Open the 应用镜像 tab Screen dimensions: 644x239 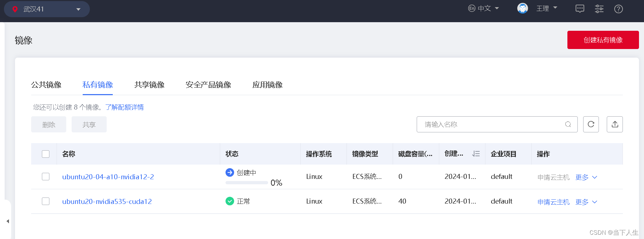(267, 85)
